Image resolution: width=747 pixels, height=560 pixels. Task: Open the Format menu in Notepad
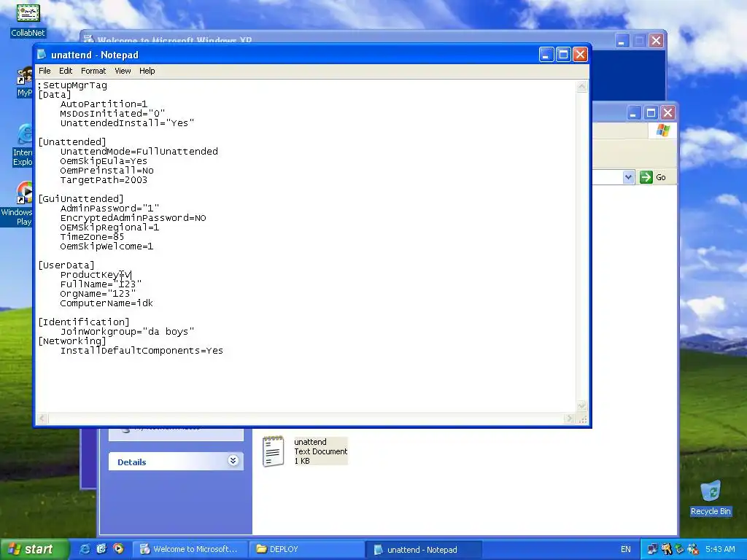tap(93, 71)
